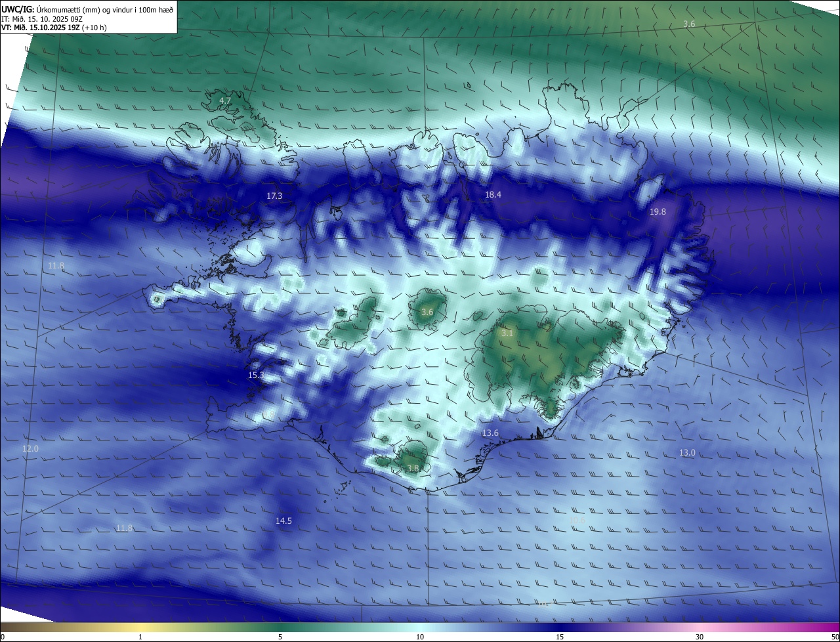Image resolution: width=840 pixels, height=642 pixels.
Task: Click the 12.0 value at the west edge
Action: coord(31,448)
